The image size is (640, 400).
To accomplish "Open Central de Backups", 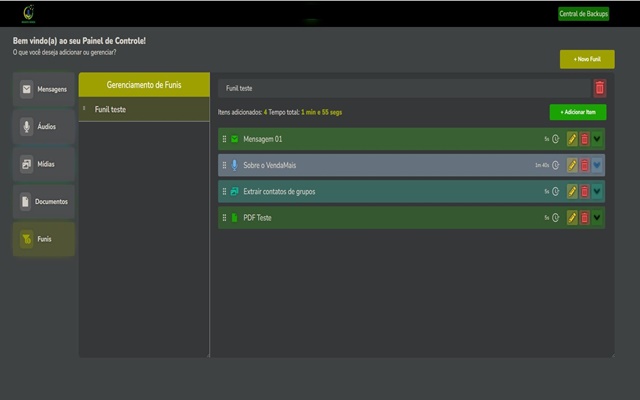I will (583, 13).
